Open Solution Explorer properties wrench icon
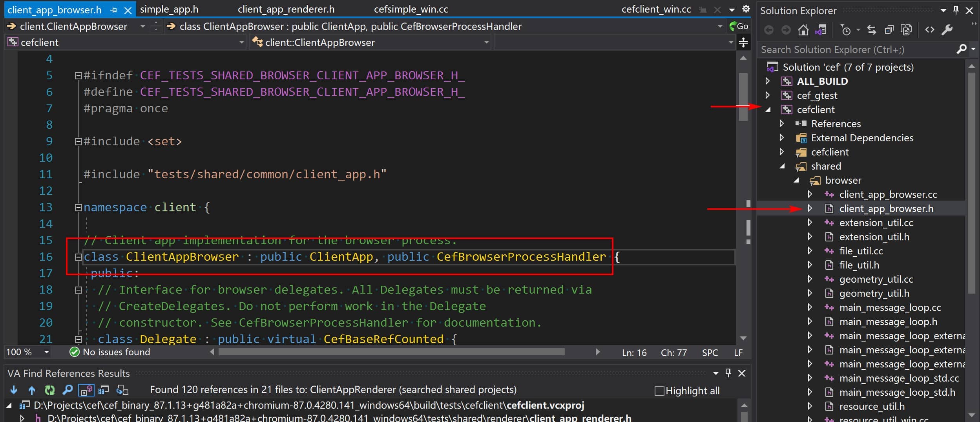The width and height of the screenshot is (980, 422). [x=947, y=30]
